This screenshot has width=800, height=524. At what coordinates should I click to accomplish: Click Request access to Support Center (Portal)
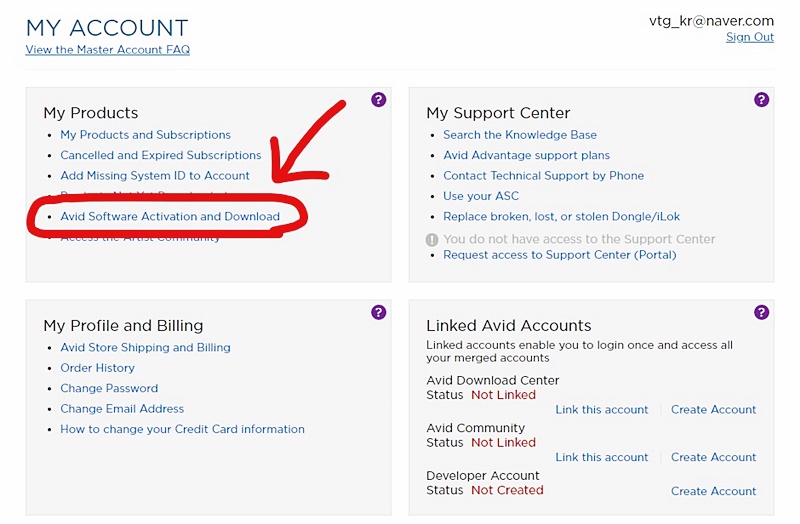pos(560,255)
